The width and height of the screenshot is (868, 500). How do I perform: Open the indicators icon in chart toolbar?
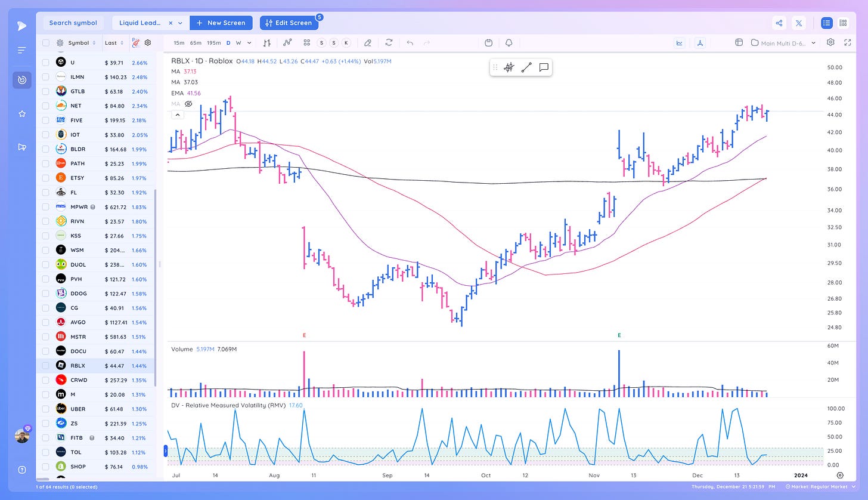click(287, 43)
